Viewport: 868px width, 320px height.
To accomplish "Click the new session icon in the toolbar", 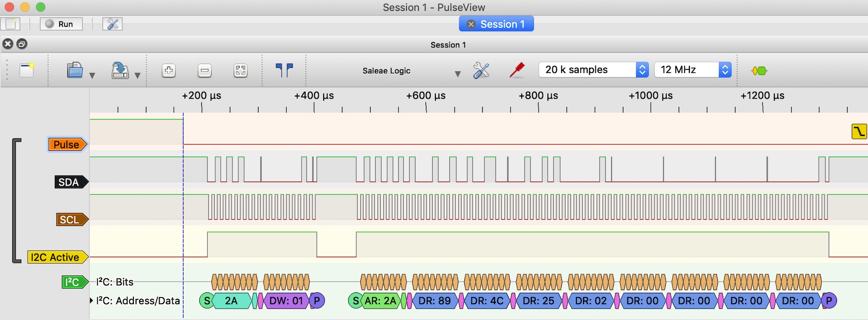I will pos(27,70).
